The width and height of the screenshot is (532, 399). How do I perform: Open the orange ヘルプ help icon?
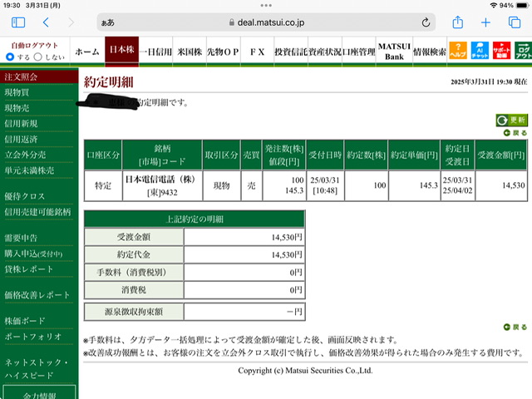click(458, 50)
